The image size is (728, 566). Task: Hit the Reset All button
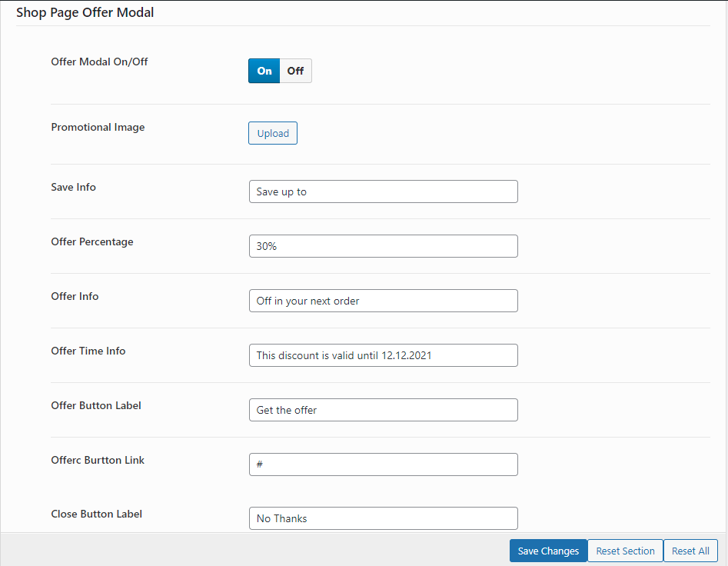pyautogui.click(x=690, y=551)
